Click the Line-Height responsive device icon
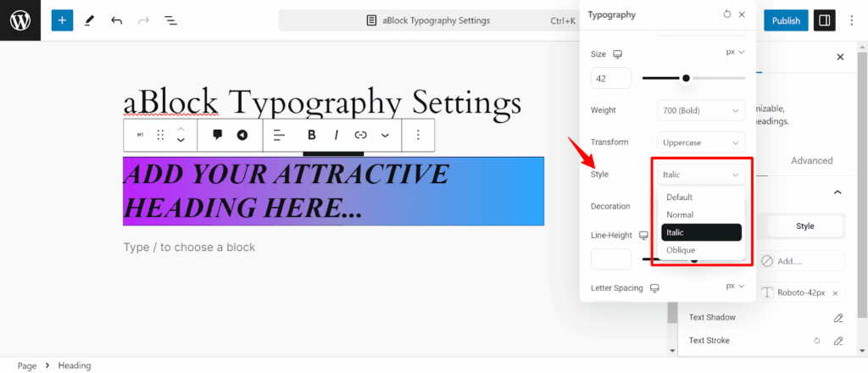 [643, 235]
